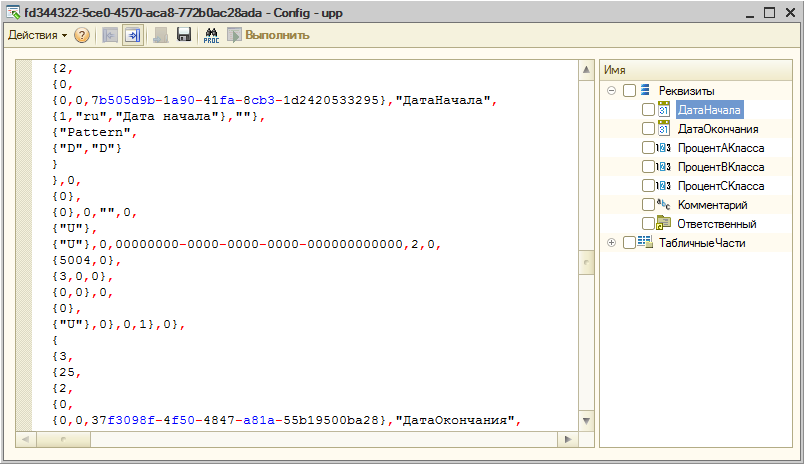Click the greyed-out load file toolbar icon
This screenshot has height=464, width=804.
161,35
